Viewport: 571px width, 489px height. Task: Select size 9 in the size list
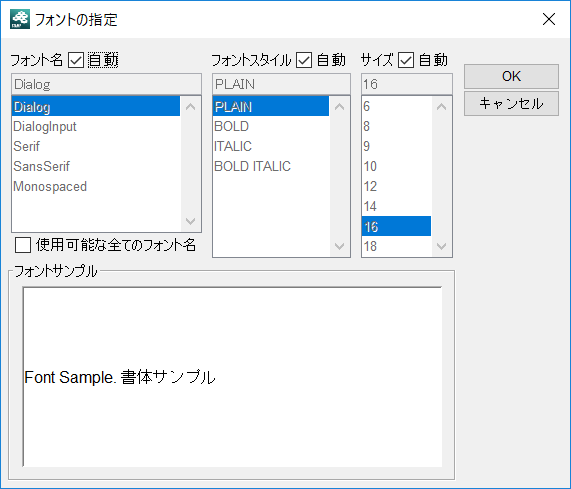[x=397, y=146]
